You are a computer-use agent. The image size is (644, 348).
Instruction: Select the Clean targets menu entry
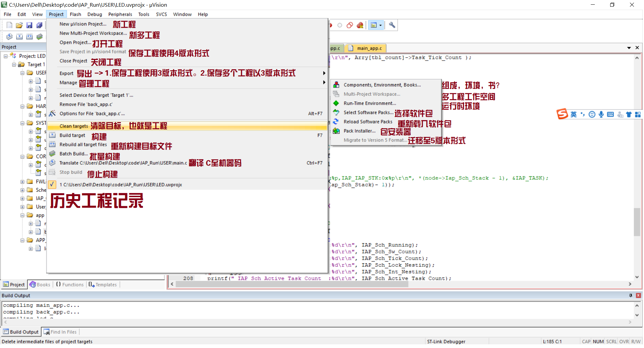[x=187, y=126]
